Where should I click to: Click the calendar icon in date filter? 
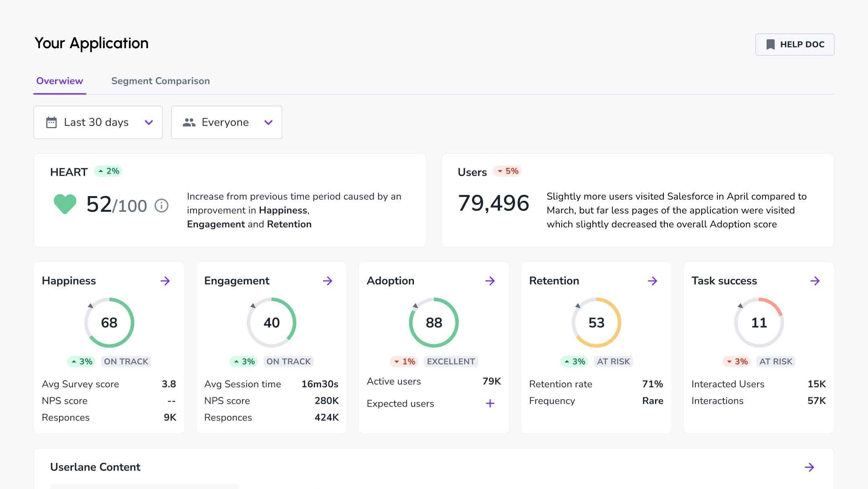click(51, 123)
